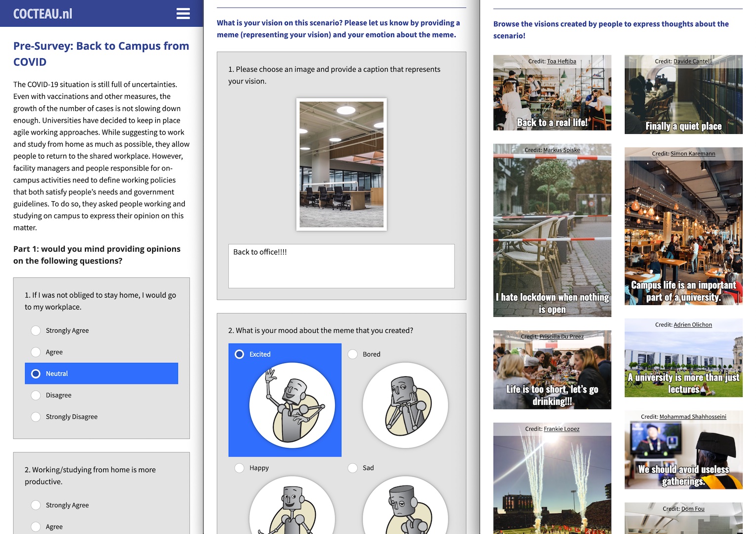Image resolution: width=756 pixels, height=534 pixels.
Task: Select Strongly Agree for workplace question
Action: [x=36, y=330]
